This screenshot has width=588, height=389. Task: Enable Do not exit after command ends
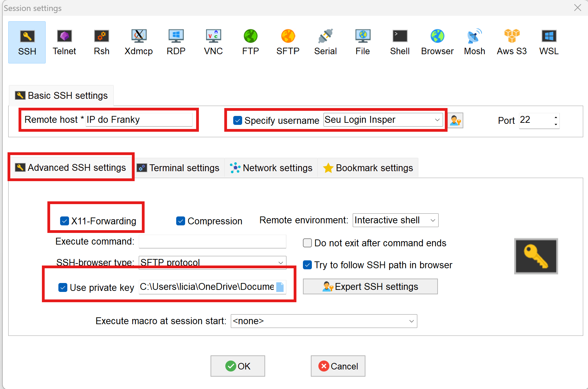(x=307, y=243)
